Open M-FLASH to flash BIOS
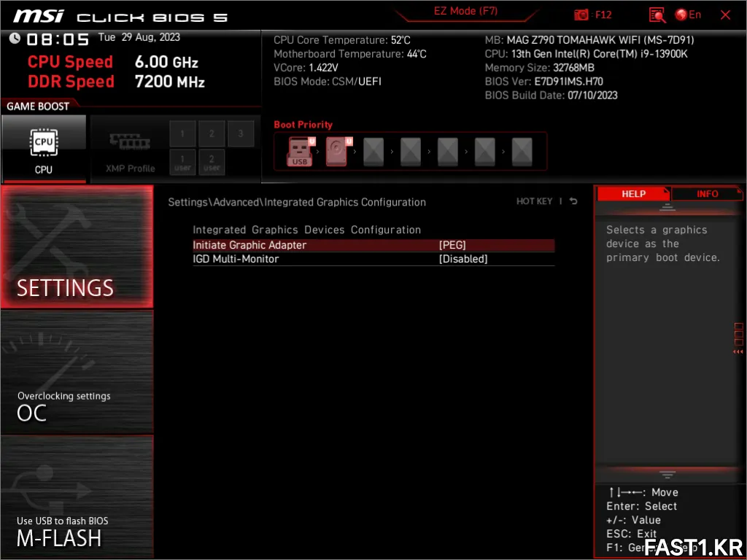747x560 pixels. click(x=77, y=497)
